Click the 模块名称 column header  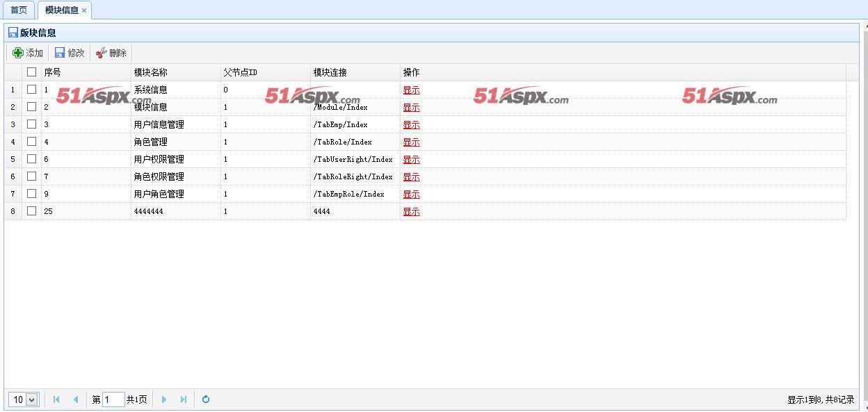pyautogui.click(x=176, y=72)
